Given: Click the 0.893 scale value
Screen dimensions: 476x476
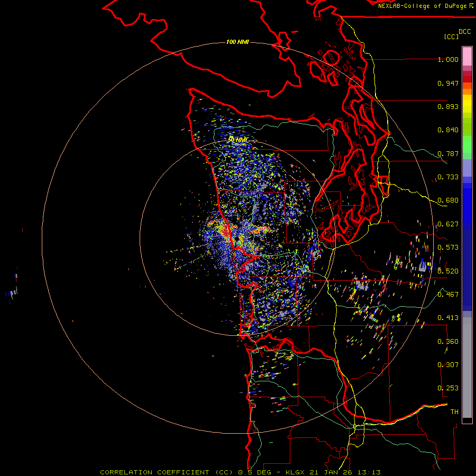Looking at the screenshot, I should click(448, 106).
